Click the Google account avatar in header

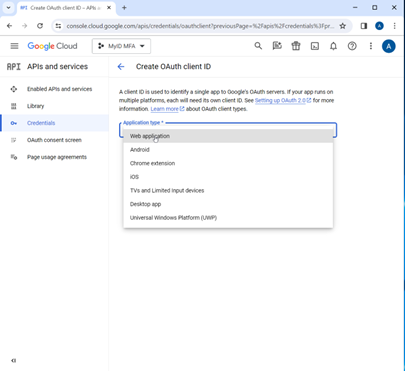(x=389, y=46)
